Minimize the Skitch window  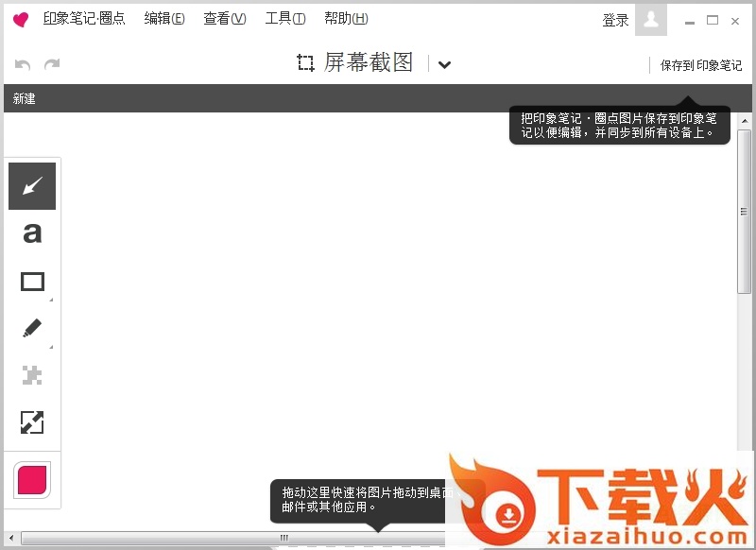[x=690, y=21]
